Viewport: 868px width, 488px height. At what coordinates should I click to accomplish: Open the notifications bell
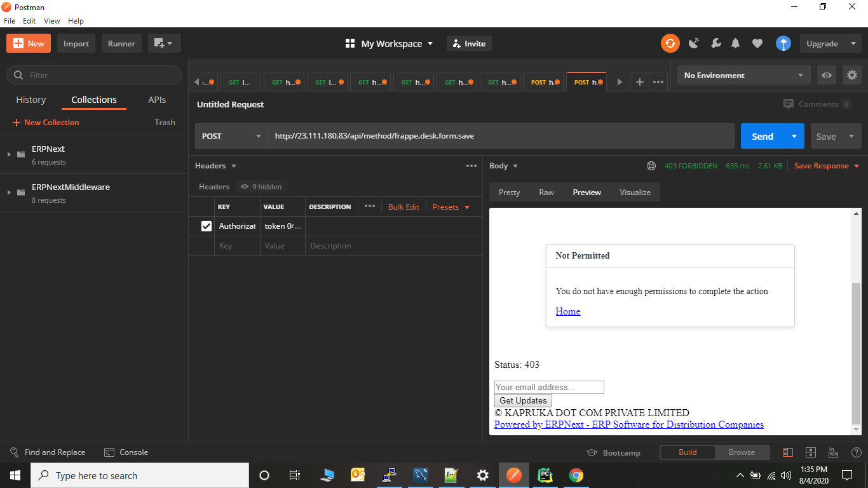pos(736,43)
